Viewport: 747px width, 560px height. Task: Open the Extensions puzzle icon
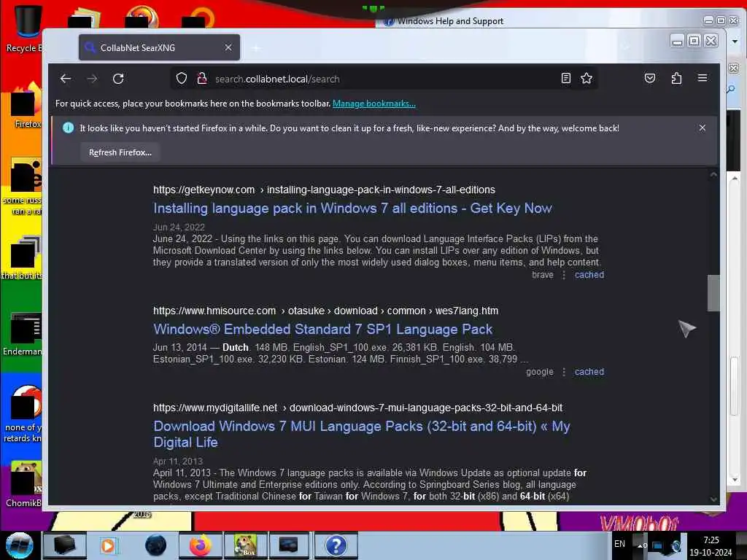(x=676, y=79)
